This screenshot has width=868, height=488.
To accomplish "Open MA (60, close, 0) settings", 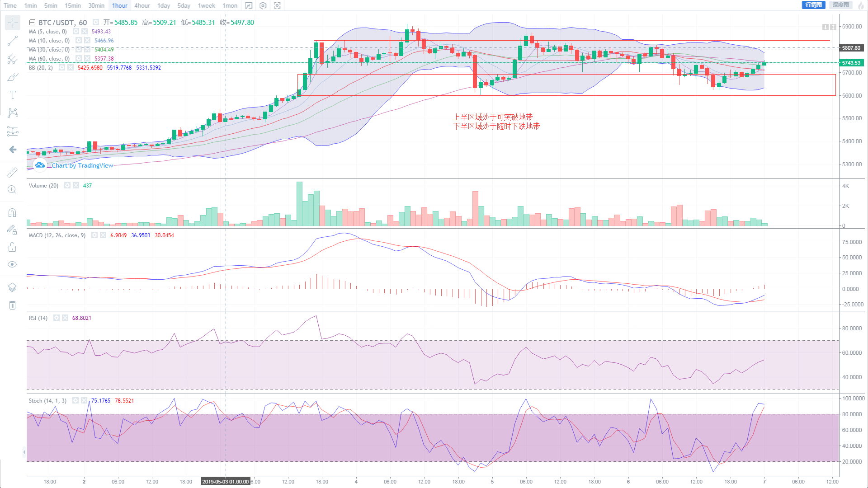I will tap(79, 59).
